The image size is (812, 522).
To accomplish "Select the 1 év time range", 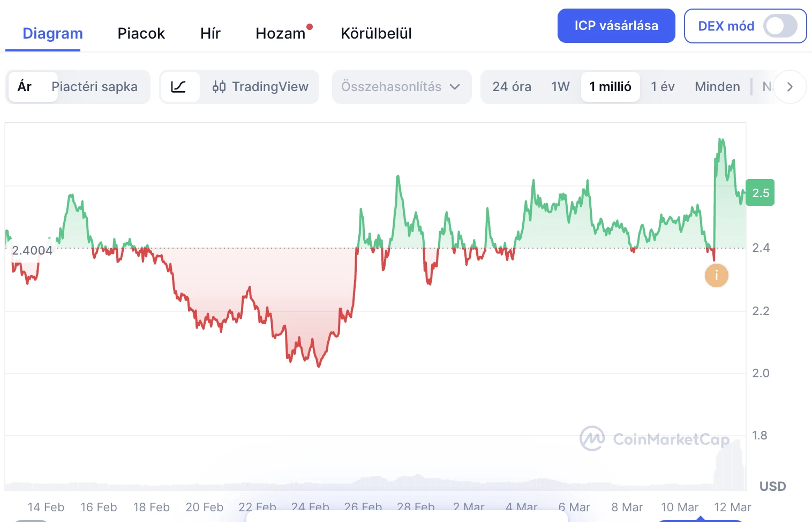I will point(663,87).
